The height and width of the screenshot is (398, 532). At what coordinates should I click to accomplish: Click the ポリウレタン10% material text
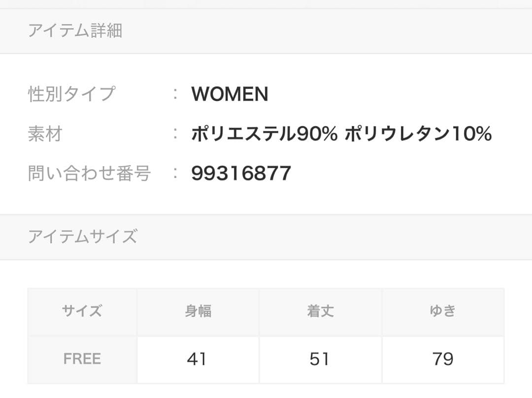[x=418, y=134]
